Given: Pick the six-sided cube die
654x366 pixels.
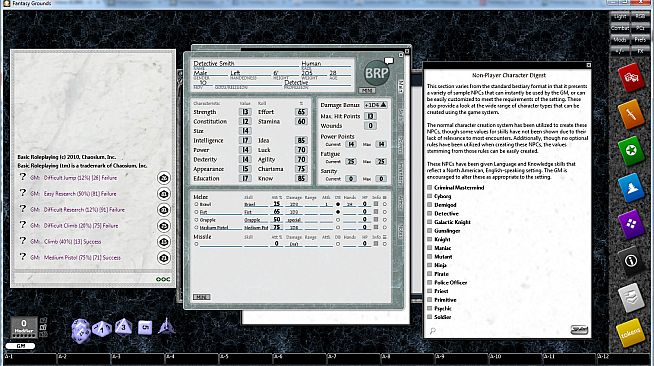Looking at the screenshot, I should click(145, 328).
